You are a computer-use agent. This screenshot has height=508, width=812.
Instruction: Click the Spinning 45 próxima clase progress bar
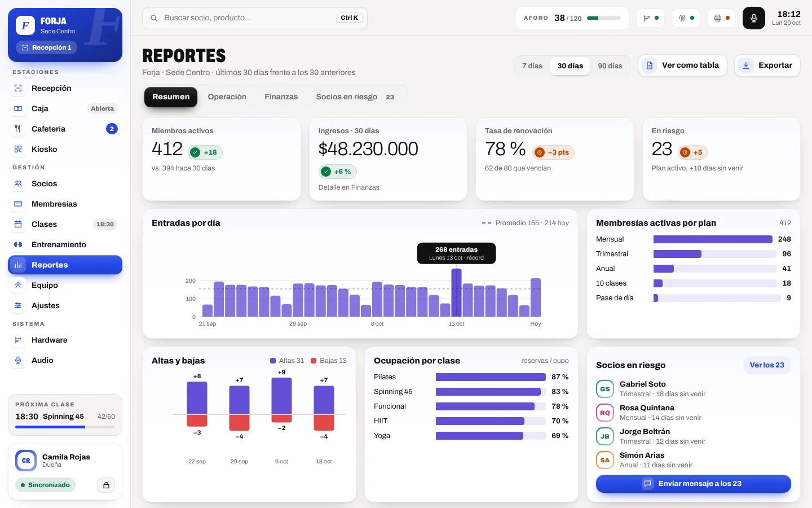(x=65, y=427)
